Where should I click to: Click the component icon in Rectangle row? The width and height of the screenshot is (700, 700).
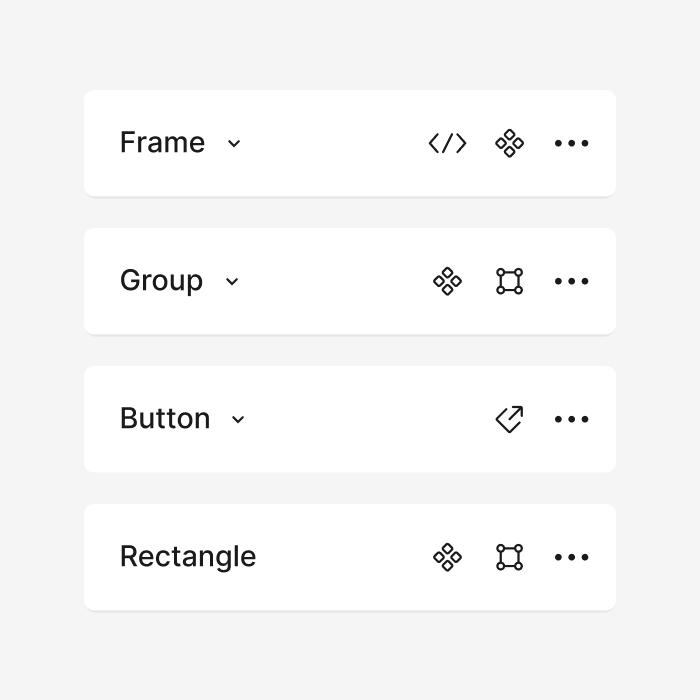click(x=447, y=557)
